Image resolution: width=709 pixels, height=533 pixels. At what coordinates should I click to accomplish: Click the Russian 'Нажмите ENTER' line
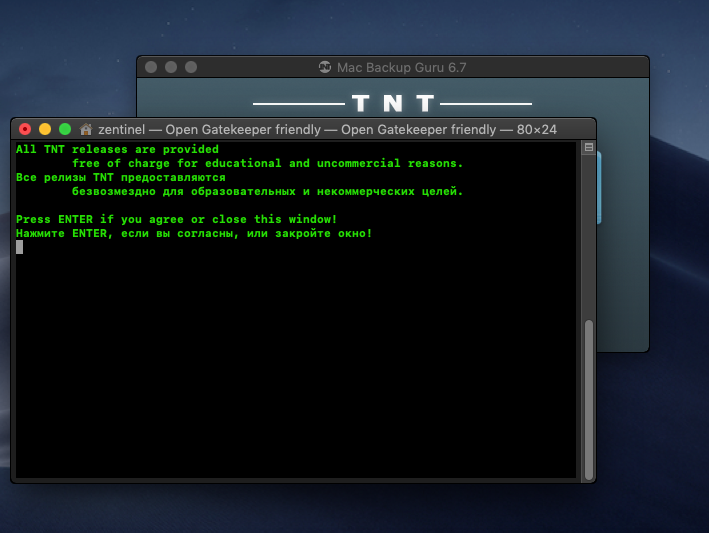[x=193, y=233]
